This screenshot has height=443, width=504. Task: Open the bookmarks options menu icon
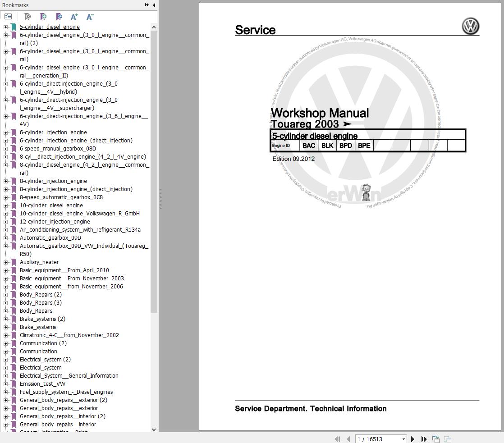pos(8,16)
